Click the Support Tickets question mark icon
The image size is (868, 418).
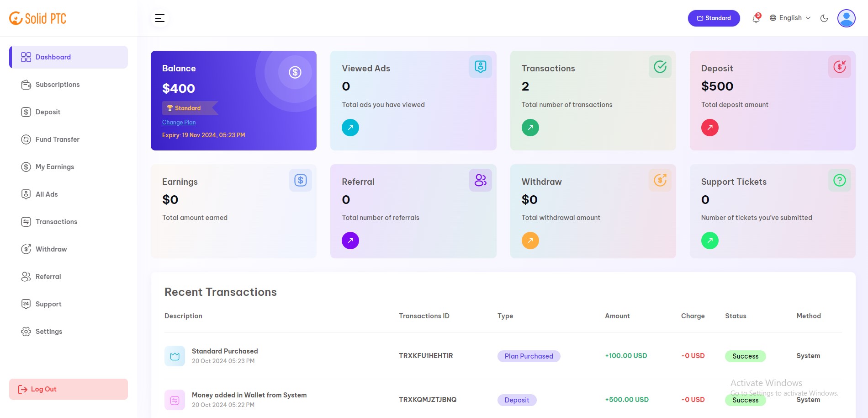pyautogui.click(x=840, y=180)
